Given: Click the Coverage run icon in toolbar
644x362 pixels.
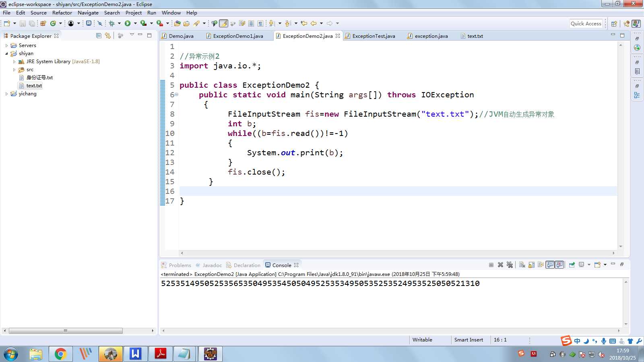Looking at the screenshot, I should point(143,23).
